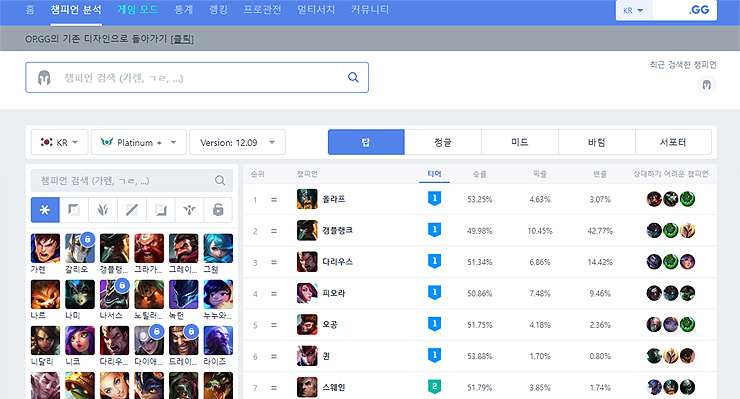Click the magnifier icon in main search box
The image size is (740, 399).
click(353, 77)
